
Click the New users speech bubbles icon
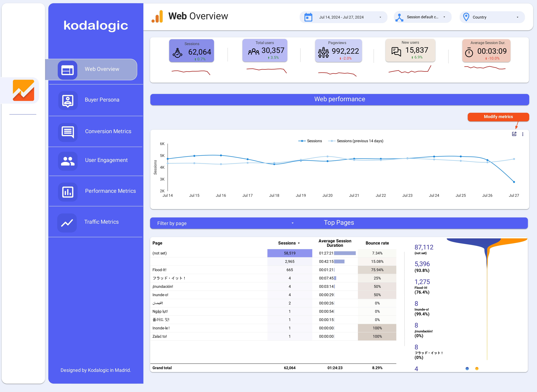tap(396, 52)
